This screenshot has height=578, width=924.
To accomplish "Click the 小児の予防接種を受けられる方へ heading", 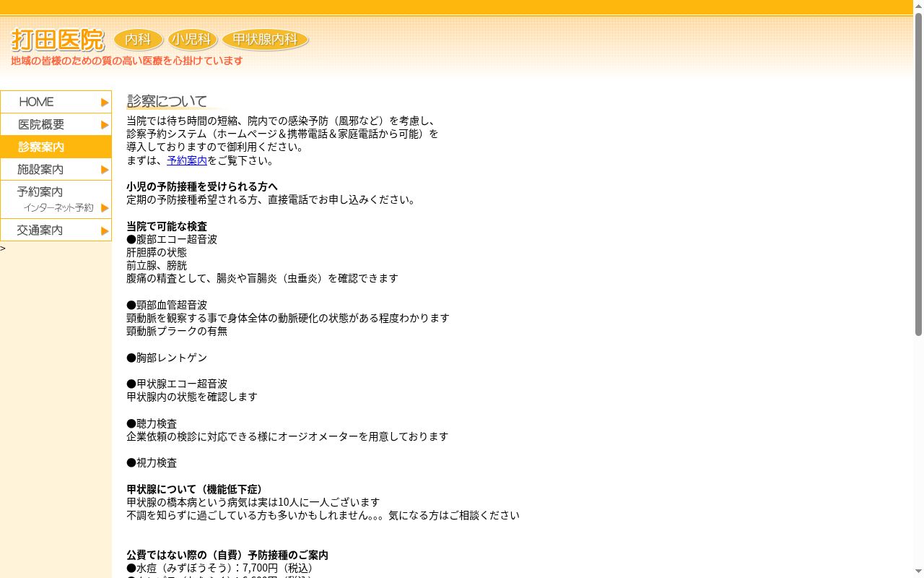I will pos(202,186).
